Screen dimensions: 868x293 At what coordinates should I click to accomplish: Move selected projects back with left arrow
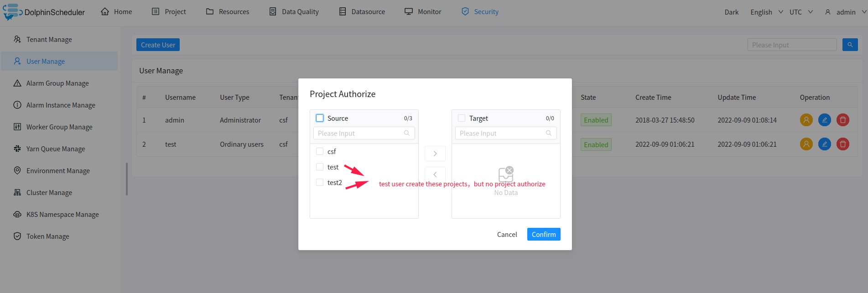pos(435,175)
